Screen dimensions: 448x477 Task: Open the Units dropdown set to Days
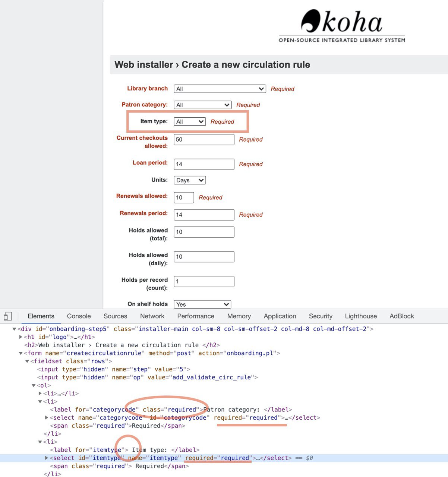(x=190, y=180)
